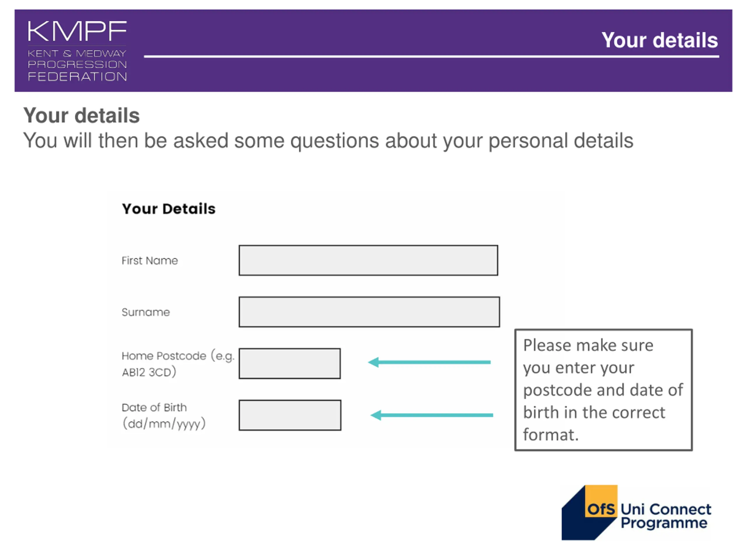
Task: Click the teal arrow pointing at the date of birth field
Action: point(432,415)
